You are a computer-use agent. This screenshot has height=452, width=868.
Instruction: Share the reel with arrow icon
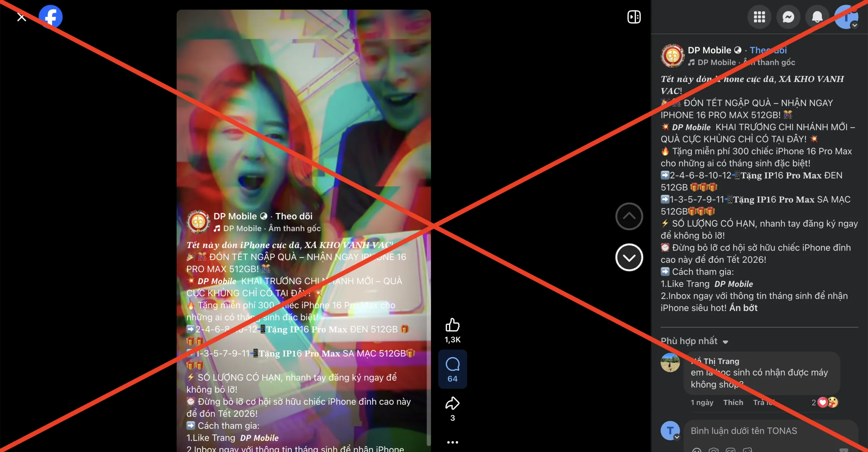point(452,403)
